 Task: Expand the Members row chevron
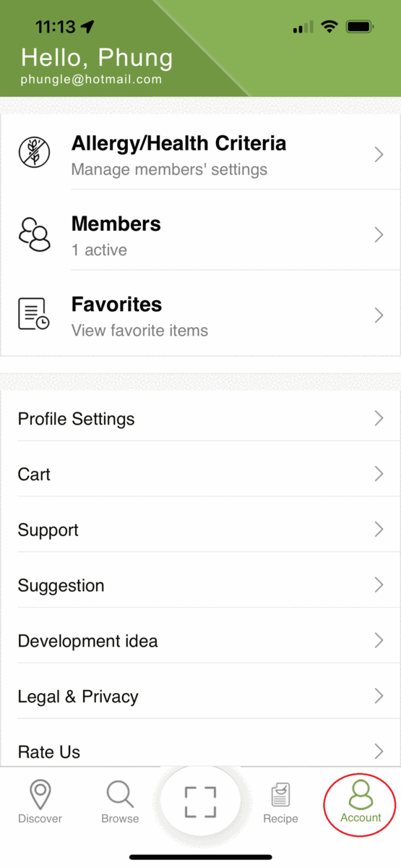tap(379, 234)
